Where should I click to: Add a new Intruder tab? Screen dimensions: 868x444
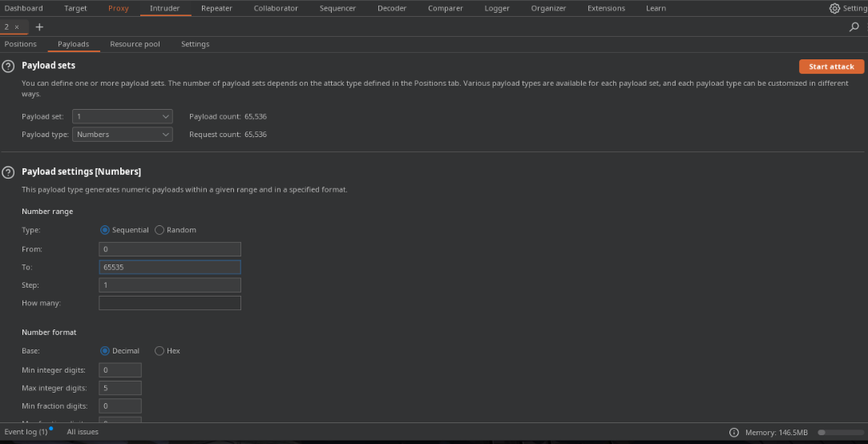(x=39, y=26)
